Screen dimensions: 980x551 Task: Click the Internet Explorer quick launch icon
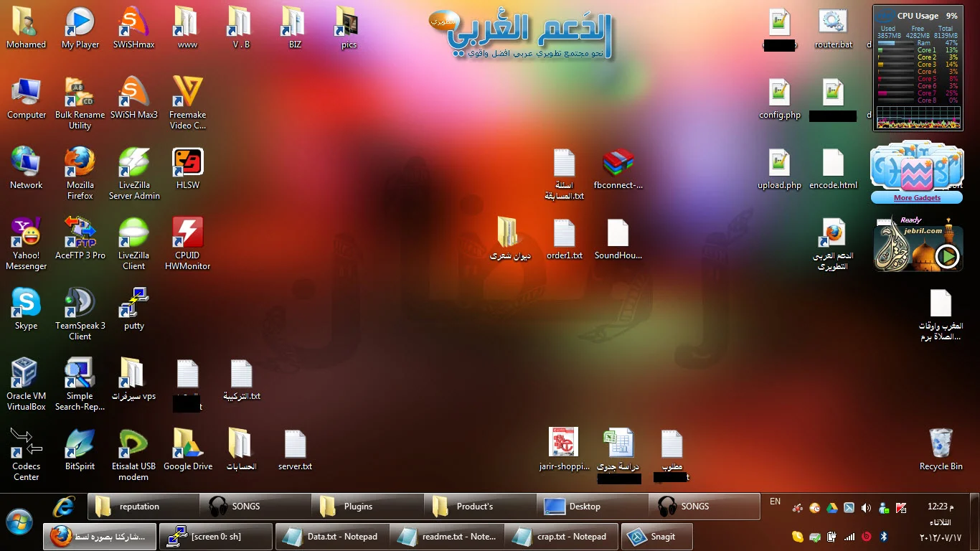(x=64, y=507)
